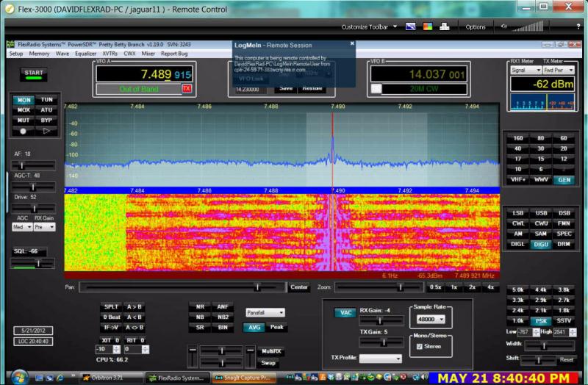Select the 5.0k filter button

tap(518, 289)
